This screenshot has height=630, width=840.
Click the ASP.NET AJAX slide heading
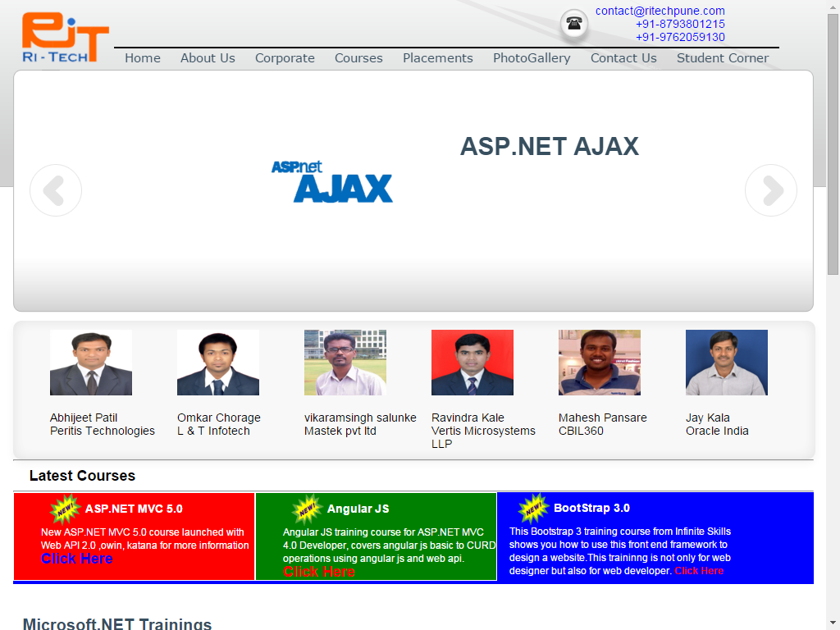tap(549, 146)
